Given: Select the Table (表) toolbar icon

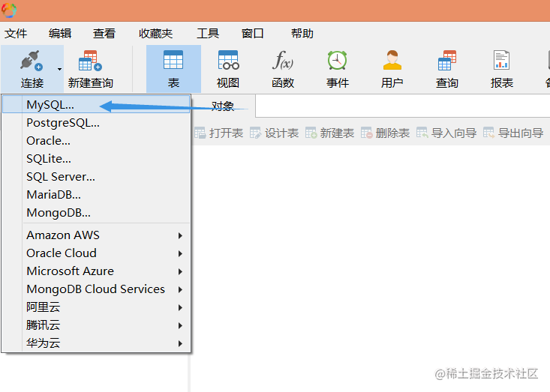Looking at the screenshot, I should click(x=173, y=60).
